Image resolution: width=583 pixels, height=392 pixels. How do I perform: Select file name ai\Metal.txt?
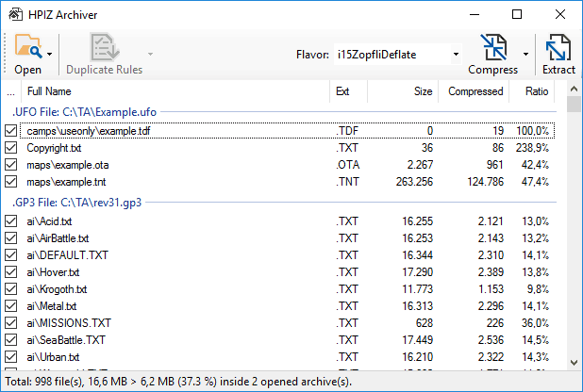52,306
